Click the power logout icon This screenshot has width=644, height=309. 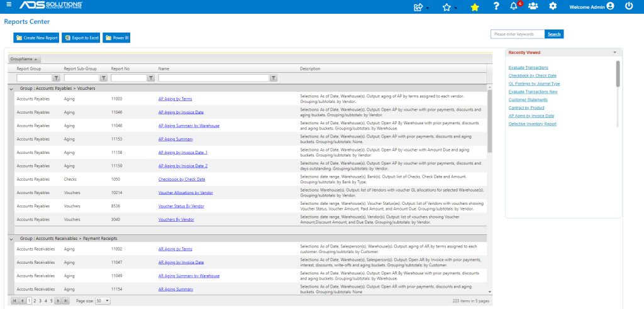[629, 6]
